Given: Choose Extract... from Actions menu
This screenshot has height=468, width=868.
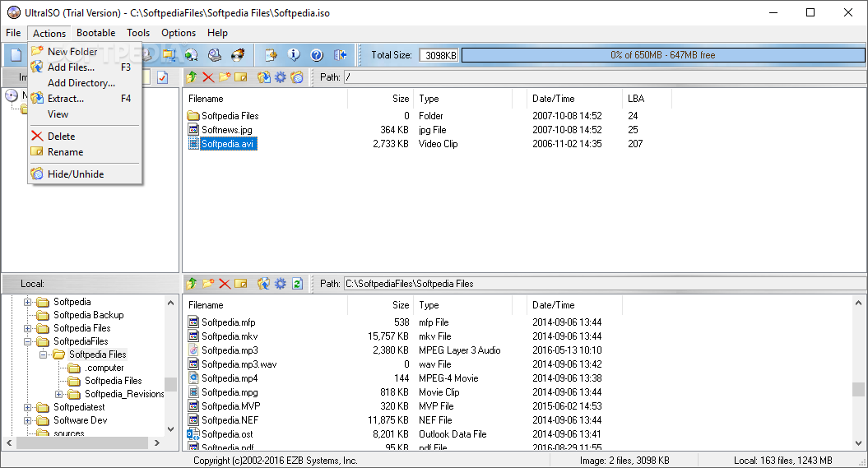Looking at the screenshot, I should (85, 99).
